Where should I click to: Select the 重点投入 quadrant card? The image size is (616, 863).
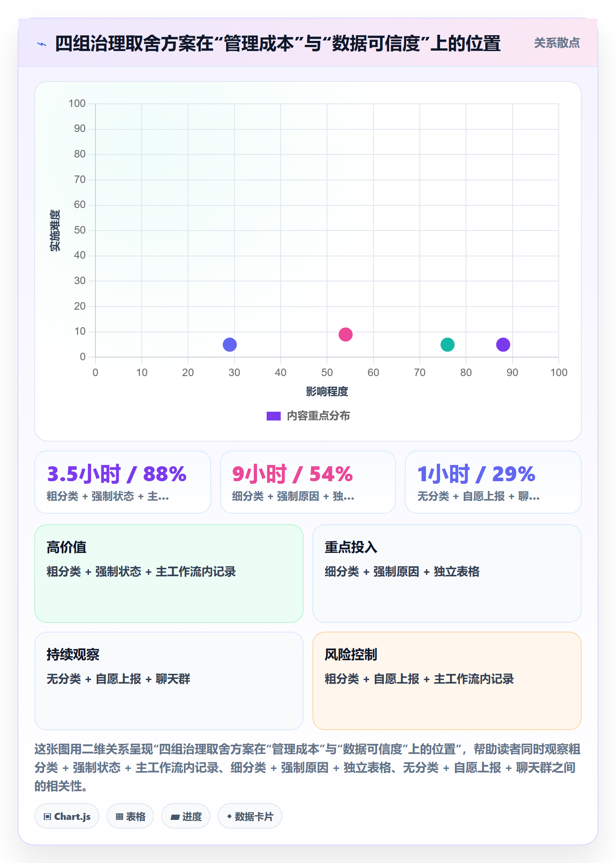(x=447, y=574)
